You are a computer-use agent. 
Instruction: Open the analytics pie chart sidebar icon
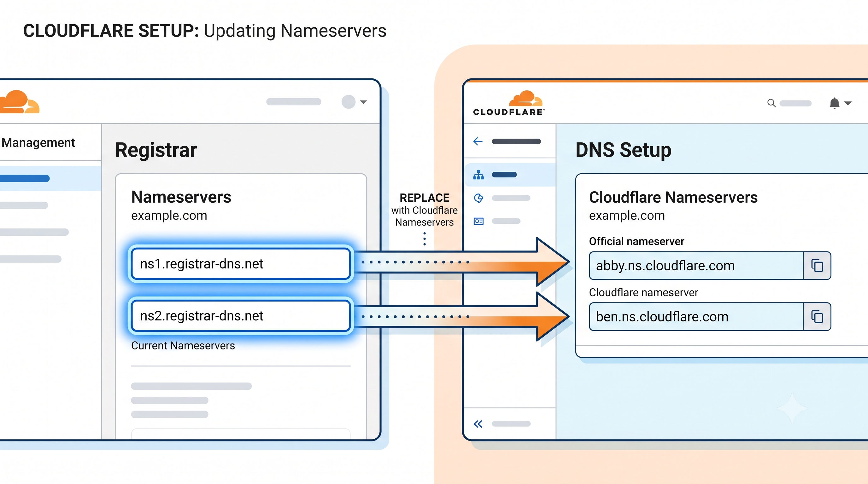[x=478, y=198]
